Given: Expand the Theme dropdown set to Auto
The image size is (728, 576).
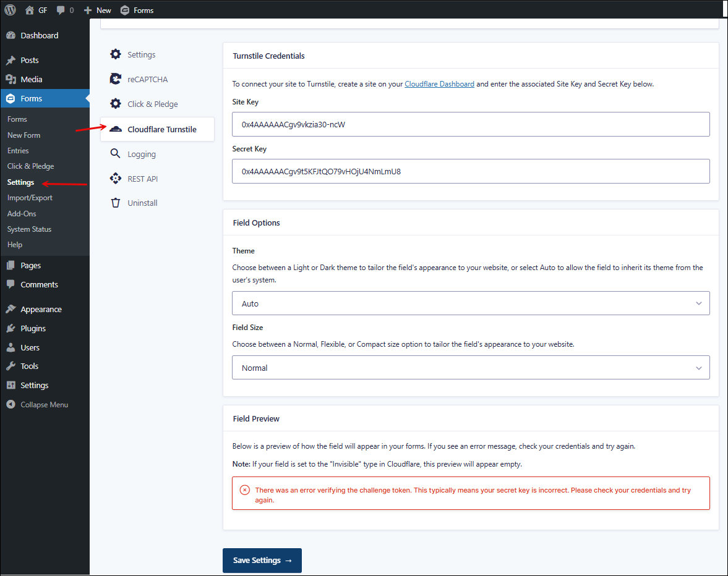Looking at the screenshot, I should pyautogui.click(x=471, y=303).
